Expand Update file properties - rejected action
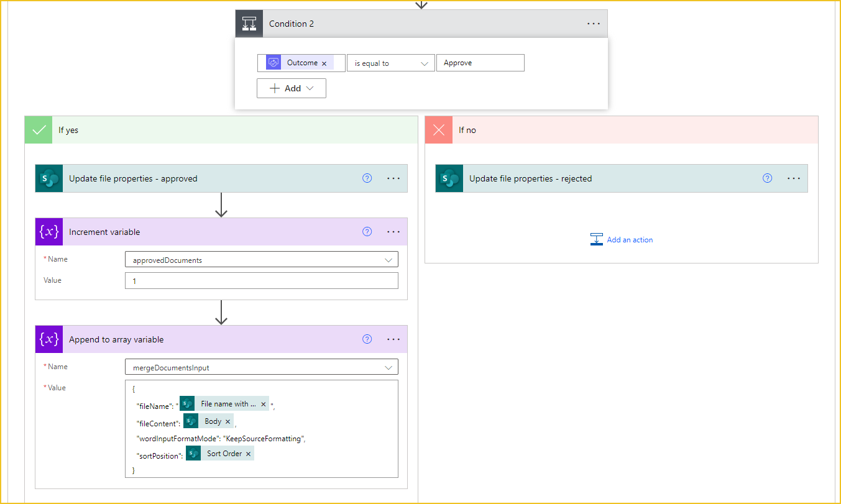The image size is (841, 504). pos(622,178)
